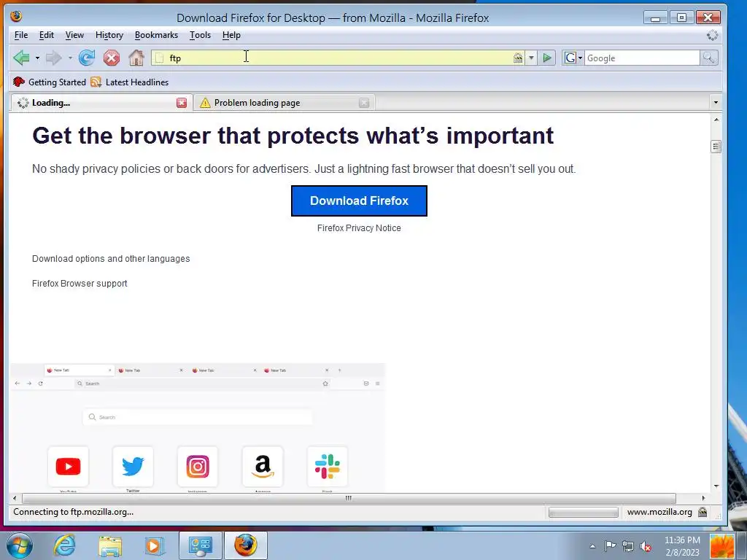
Task: Click the Twitter tile in the preview image
Action: point(133,466)
